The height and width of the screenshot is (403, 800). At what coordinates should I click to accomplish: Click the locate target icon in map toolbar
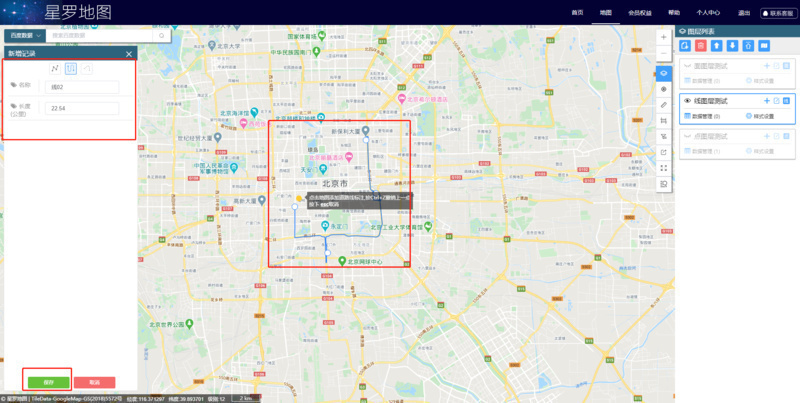664,89
